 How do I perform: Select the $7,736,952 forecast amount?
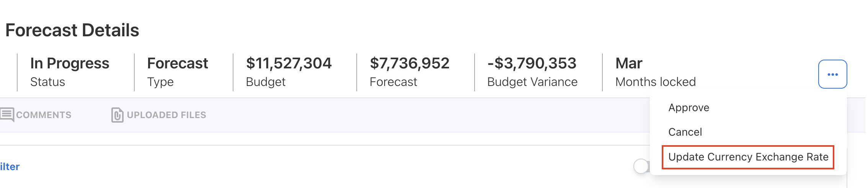(409, 63)
